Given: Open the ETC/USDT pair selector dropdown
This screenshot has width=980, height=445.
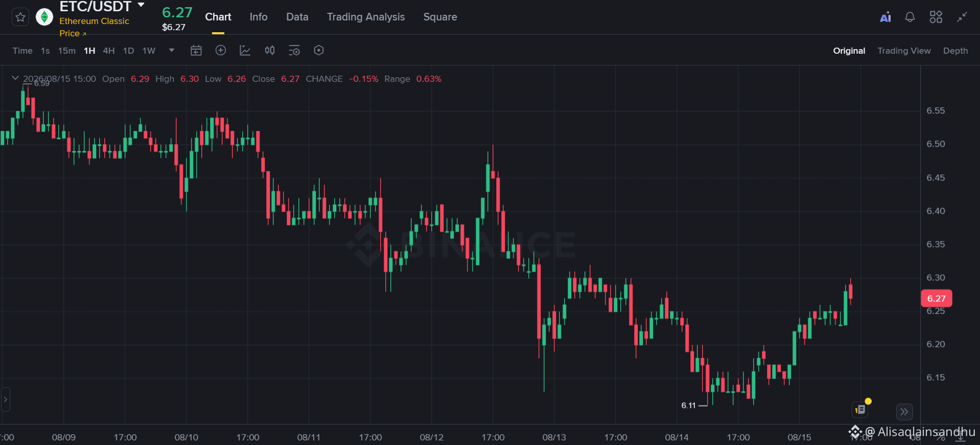Looking at the screenshot, I should pyautogui.click(x=141, y=5).
